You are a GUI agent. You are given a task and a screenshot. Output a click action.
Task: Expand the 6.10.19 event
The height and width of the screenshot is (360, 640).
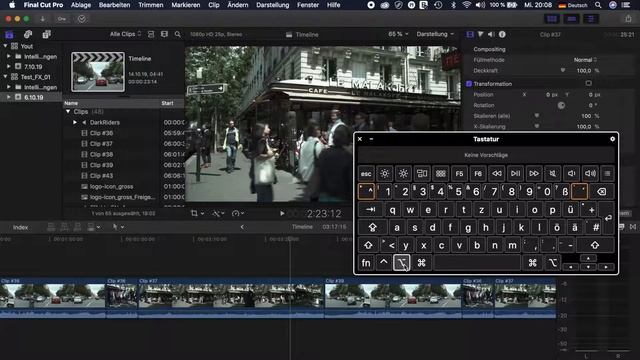9,97
